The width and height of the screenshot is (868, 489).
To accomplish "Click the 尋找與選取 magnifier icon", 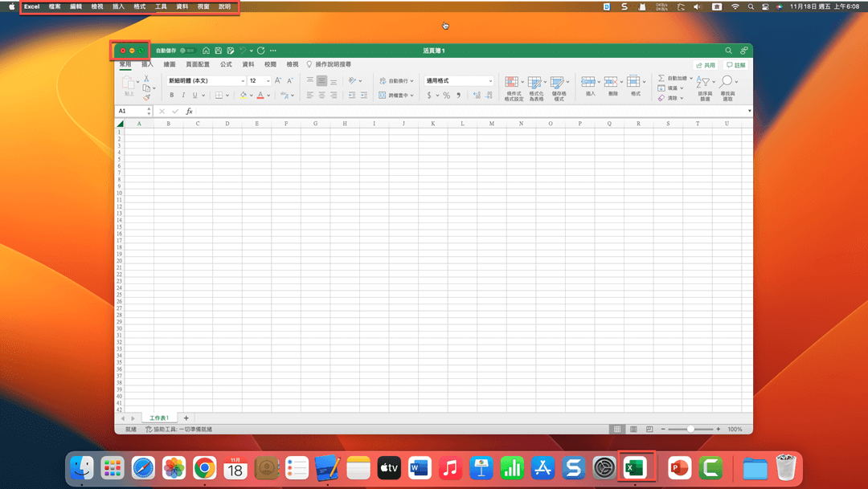I will (727, 82).
